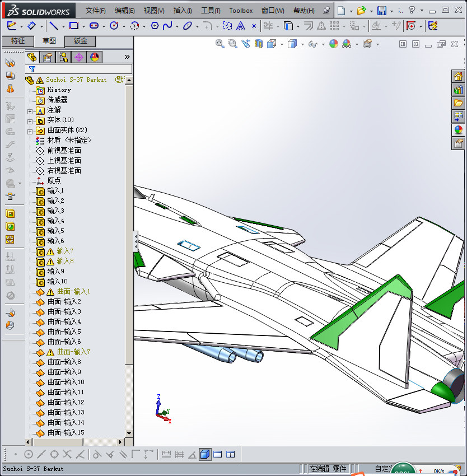Expand more FeatureManager tabs chevron
Image resolution: width=467 pixels, height=476 pixels.
click(x=127, y=57)
